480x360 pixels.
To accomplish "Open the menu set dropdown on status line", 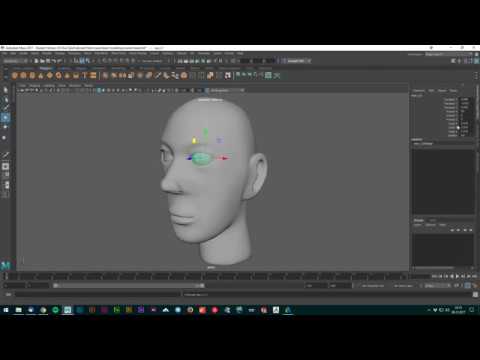I will tap(15, 61).
